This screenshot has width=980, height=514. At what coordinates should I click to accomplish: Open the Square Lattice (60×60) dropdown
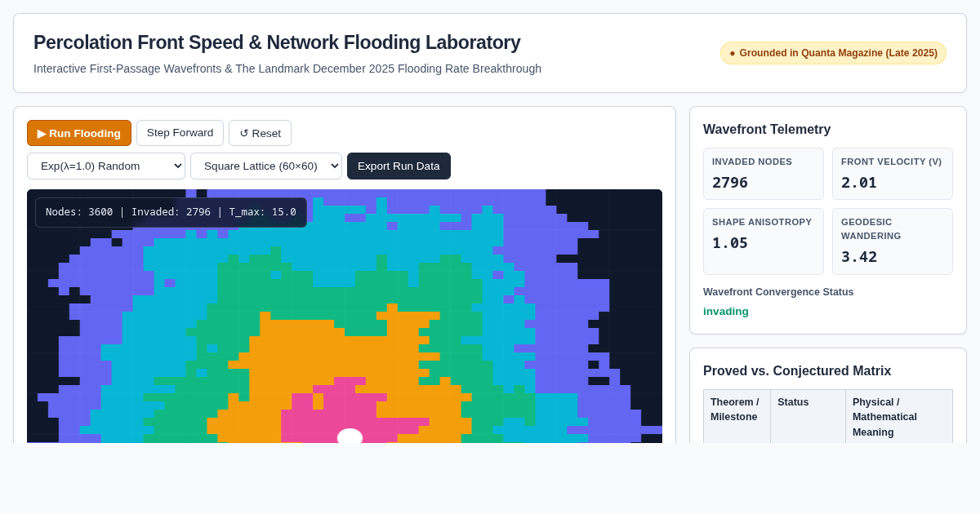tap(266, 166)
